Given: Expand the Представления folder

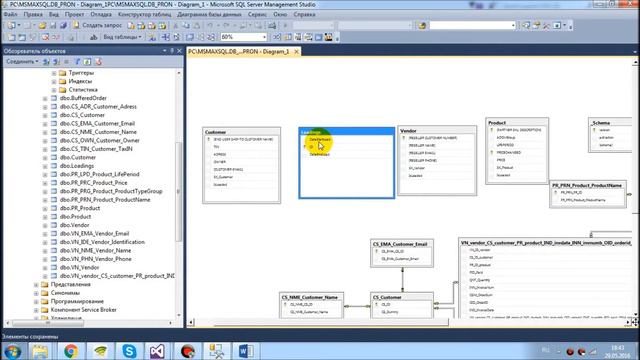Looking at the screenshot, I should point(36,284).
